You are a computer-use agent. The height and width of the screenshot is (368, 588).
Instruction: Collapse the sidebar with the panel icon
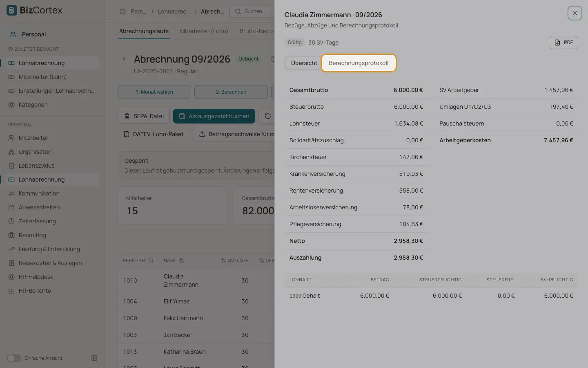pos(94,358)
